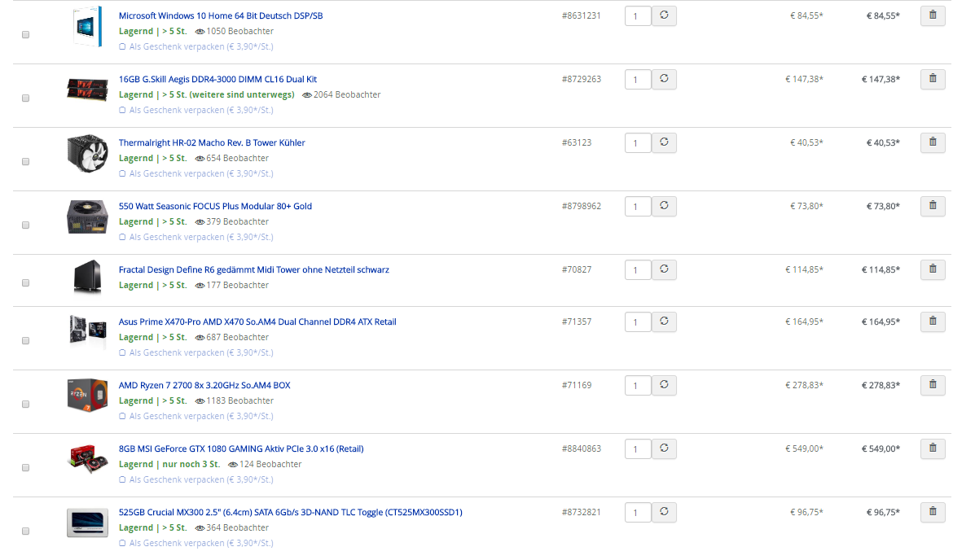Open Fractal Design Define R6 product page
The width and height of the screenshot is (975, 560).
[253, 269]
